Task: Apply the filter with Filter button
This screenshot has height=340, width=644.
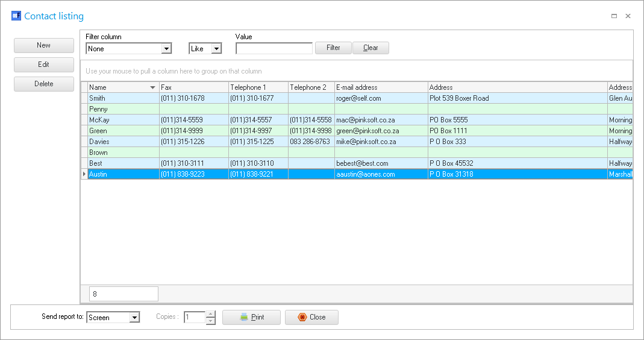Action: 333,48
